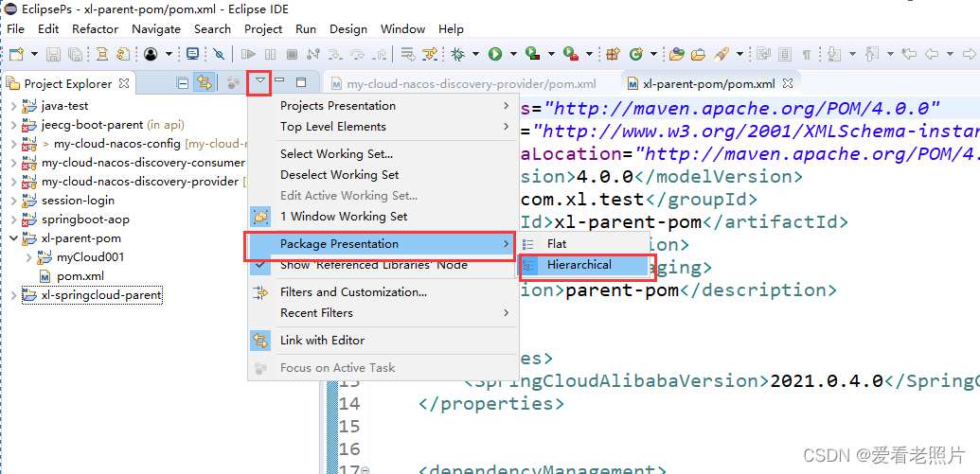Click the Save toolbar icon

[54, 54]
